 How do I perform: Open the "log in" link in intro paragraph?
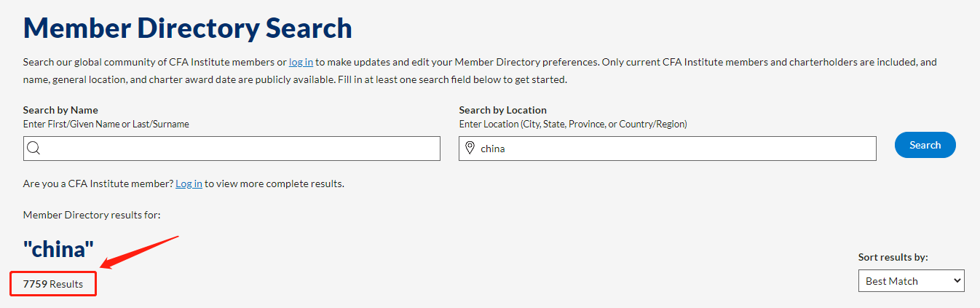[301, 63]
